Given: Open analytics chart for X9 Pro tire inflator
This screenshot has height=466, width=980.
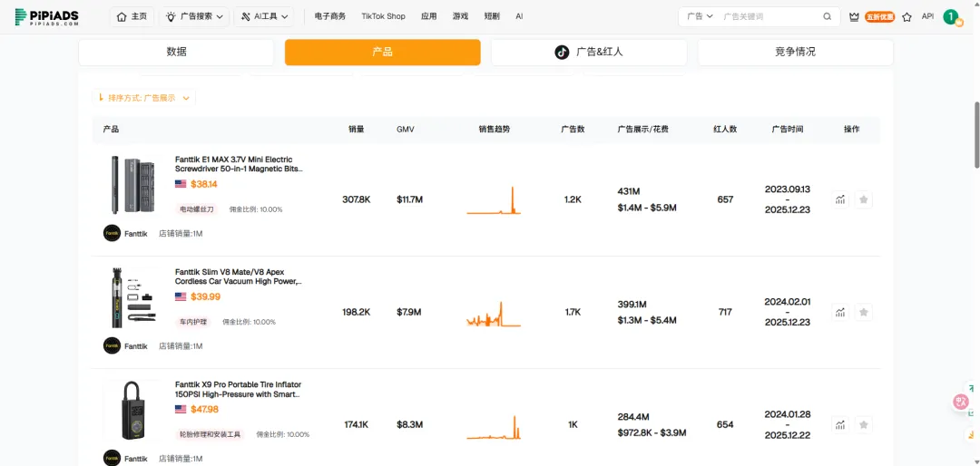Looking at the screenshot, I should [840, 424].
